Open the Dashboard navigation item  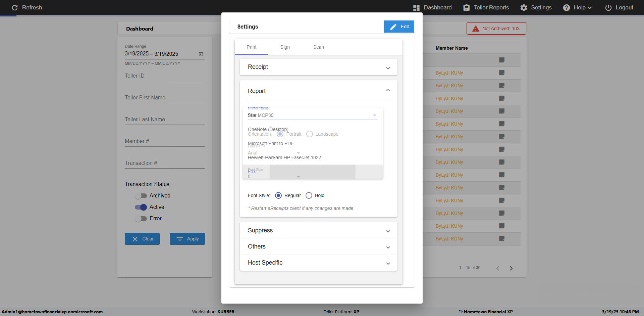pos(432,7)
